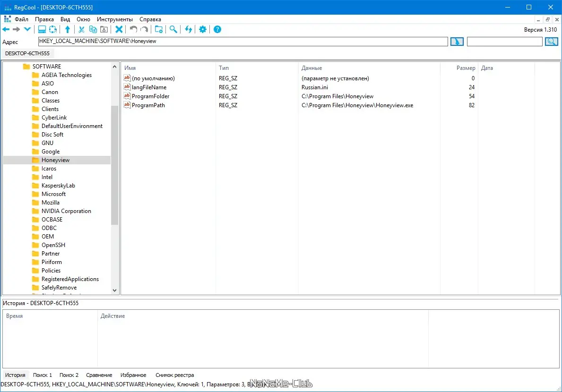Open the Окно menu

point(84,19)
